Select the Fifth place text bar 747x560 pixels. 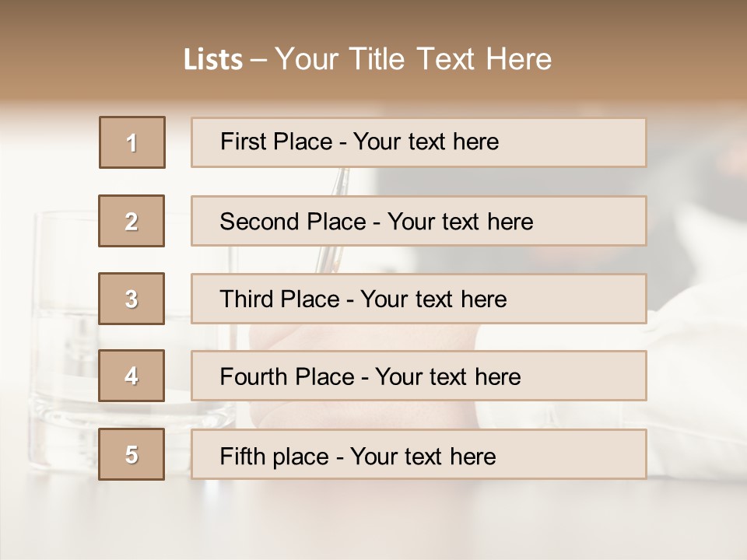point(419,454)
